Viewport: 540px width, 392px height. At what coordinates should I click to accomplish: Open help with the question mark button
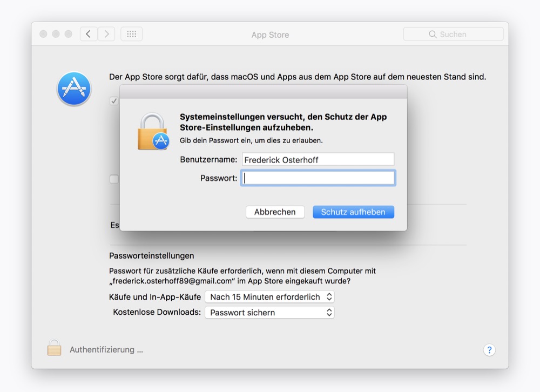click(x=489, y=350)
